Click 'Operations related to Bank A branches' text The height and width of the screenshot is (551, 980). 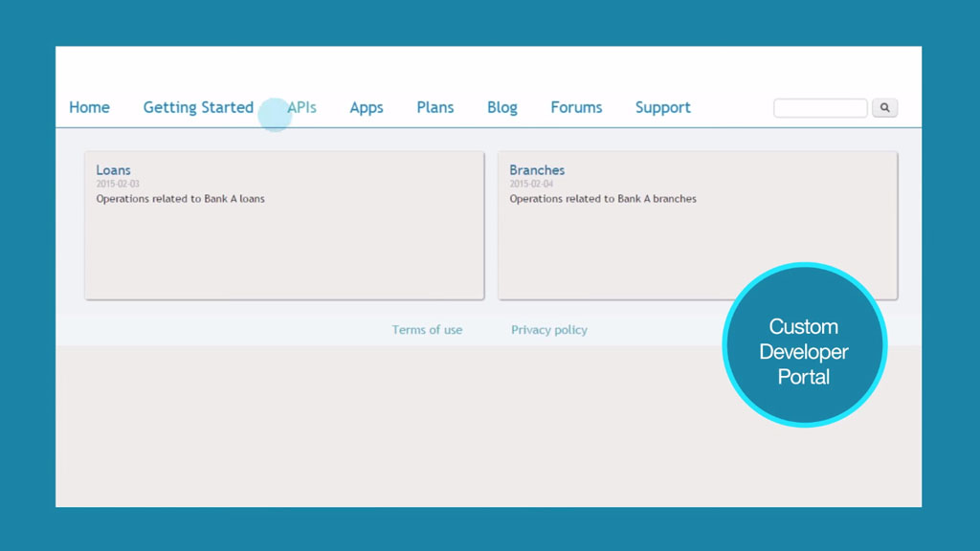(x=603, y=199)
